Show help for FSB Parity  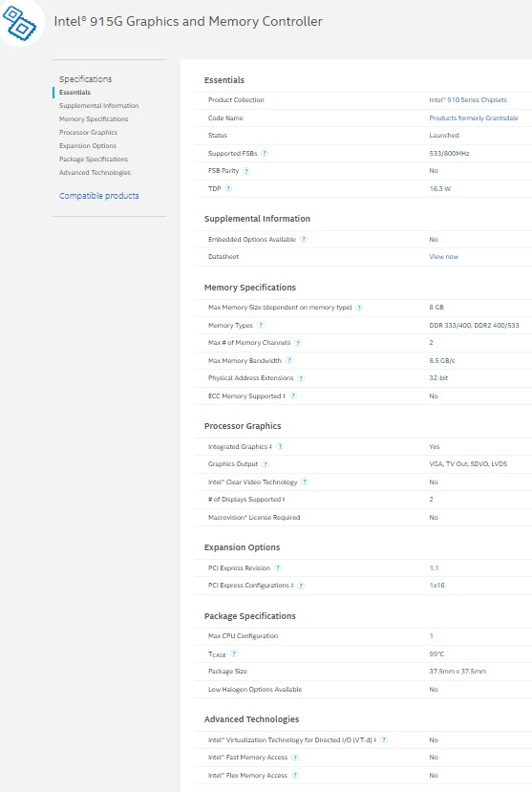[x=246, y=171]
